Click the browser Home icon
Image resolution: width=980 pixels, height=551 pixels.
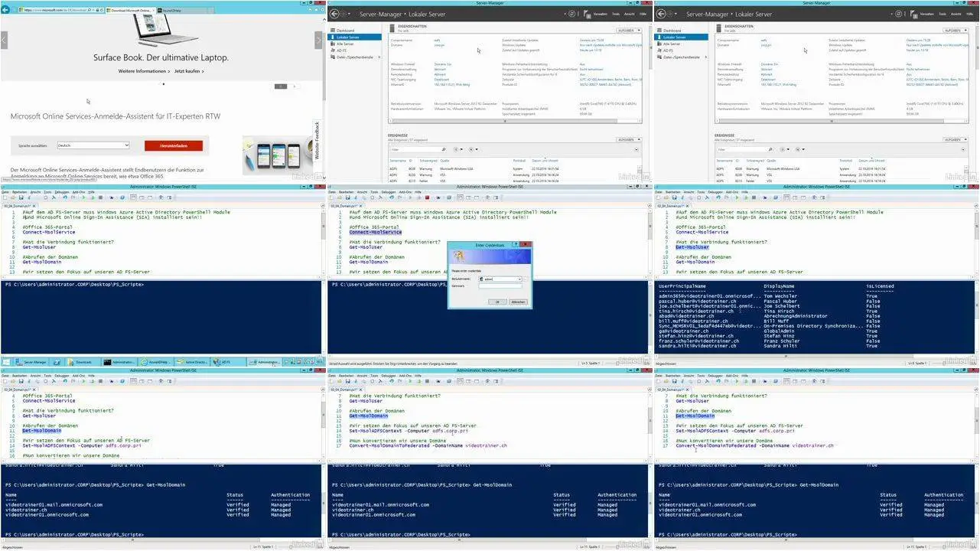pos(310,10)
